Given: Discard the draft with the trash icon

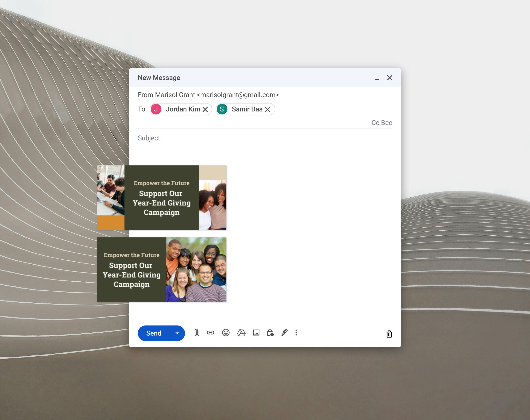Looking at the screenshot, I should pyautogui.click(x=389, y=334).
